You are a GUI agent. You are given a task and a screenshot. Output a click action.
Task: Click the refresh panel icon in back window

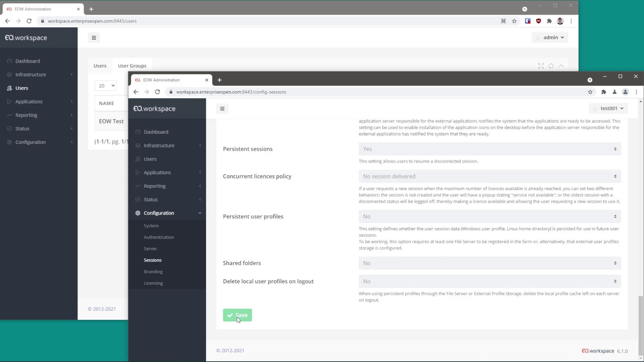coord(551,66)
